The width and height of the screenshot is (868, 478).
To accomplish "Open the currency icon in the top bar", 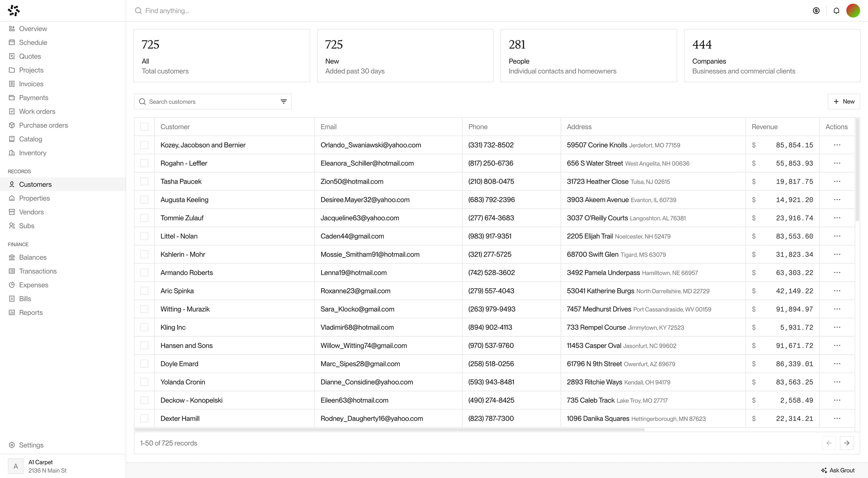I will (816, 11).
